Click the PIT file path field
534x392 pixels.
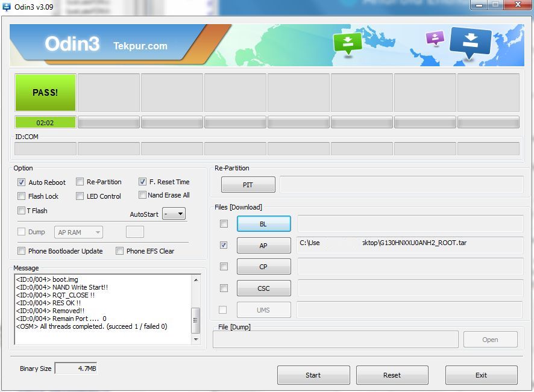401,184
